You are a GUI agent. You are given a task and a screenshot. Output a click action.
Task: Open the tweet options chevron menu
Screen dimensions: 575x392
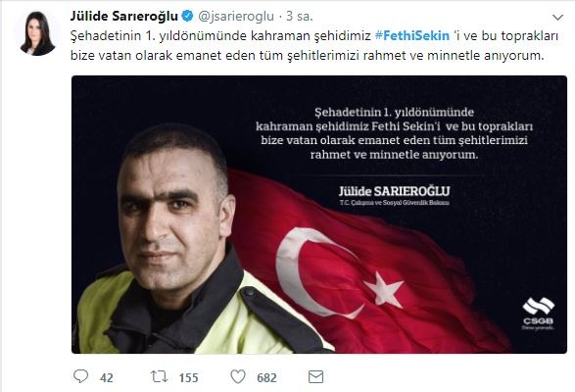click(x=557, y=18)
